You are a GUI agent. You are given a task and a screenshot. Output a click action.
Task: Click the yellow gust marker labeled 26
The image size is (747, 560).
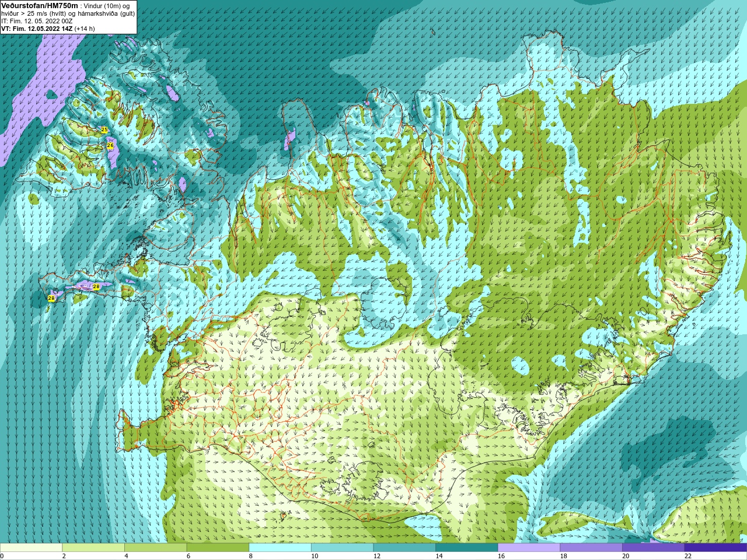110,146
